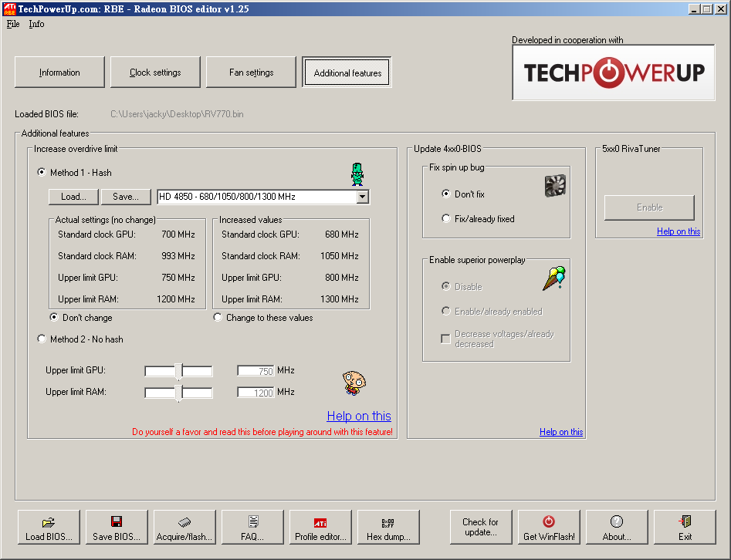
Task: Click the 993 MHz actual RAM clock value
Action: pos(178,256)
